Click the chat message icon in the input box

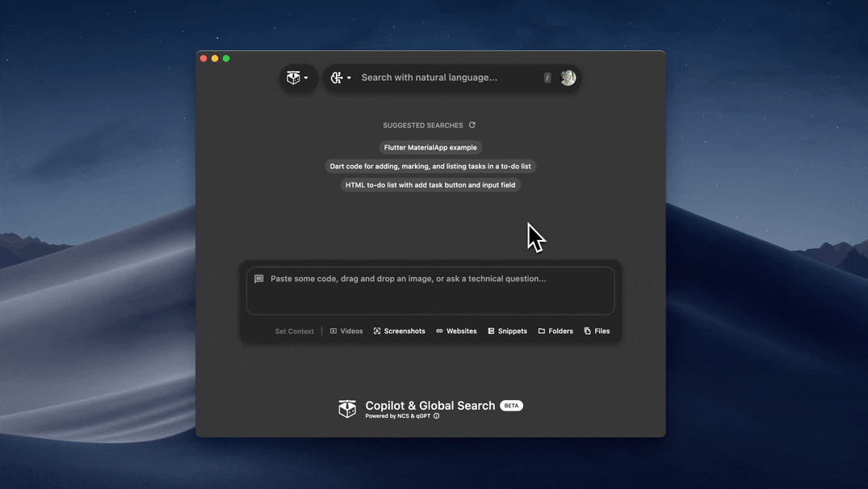[x=258, y=278]
